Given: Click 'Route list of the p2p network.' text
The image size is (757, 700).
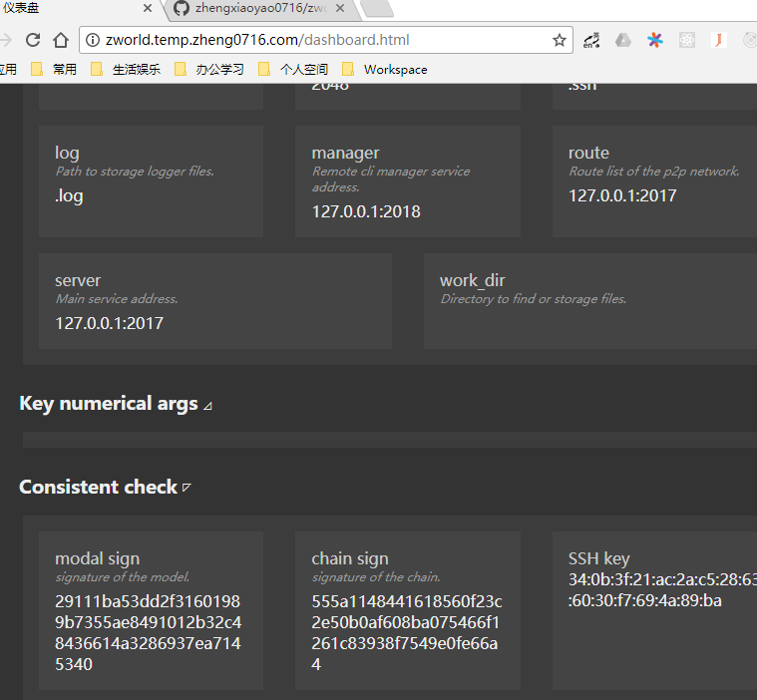Looking at the screenshot, I should (653, 172).
